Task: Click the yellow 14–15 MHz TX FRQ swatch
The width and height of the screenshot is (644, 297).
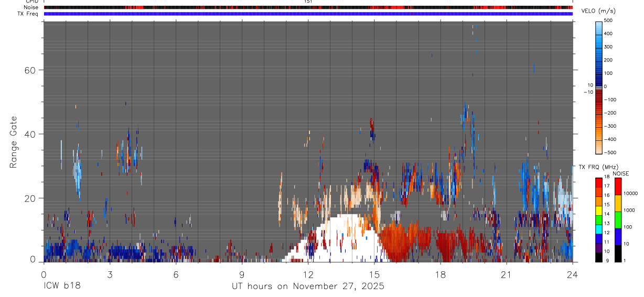Action: 599,211
